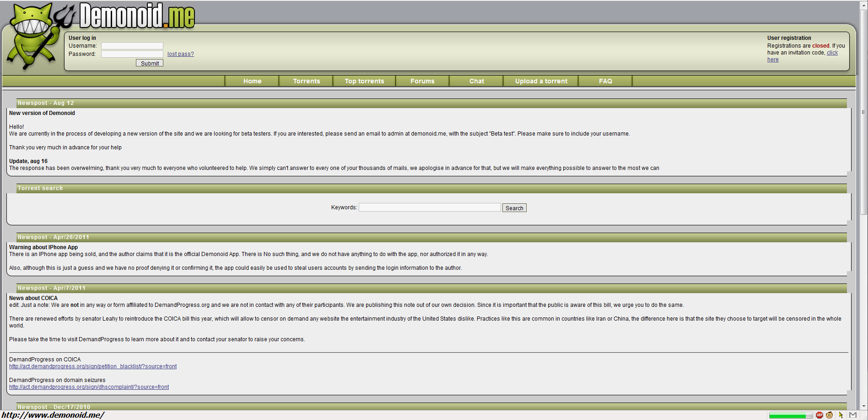Click the 'DemandProgress on domain seizures' text

[x=57, y=380]
